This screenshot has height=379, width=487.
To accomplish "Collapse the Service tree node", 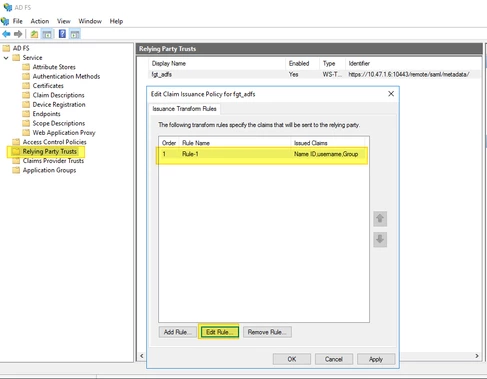I will 6,58.
